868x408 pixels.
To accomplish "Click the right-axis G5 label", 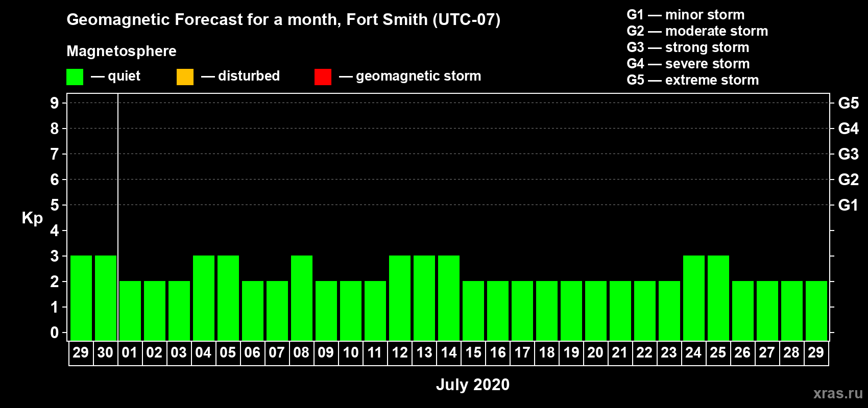I will coord(848,103).
